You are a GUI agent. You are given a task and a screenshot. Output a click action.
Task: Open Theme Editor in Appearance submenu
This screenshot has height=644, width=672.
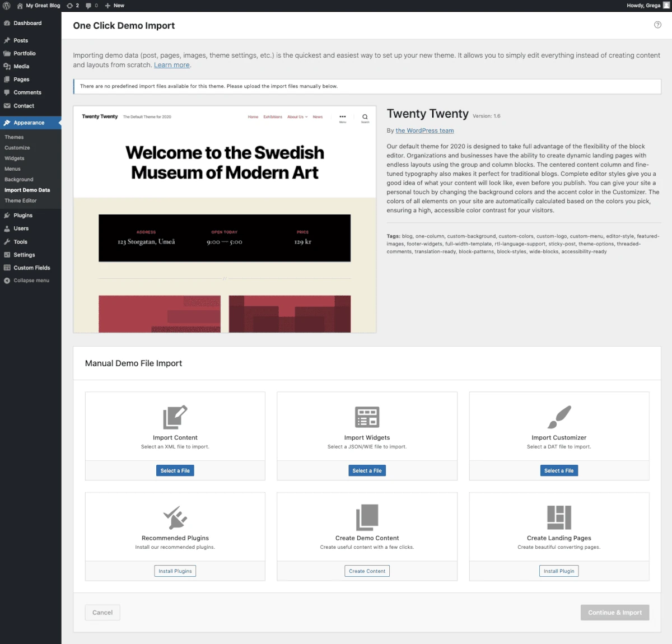click(21, 200)
